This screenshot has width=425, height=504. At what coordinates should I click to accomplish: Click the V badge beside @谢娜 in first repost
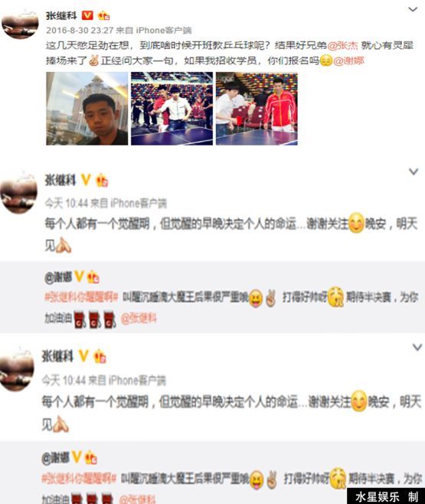coord(80,277)
